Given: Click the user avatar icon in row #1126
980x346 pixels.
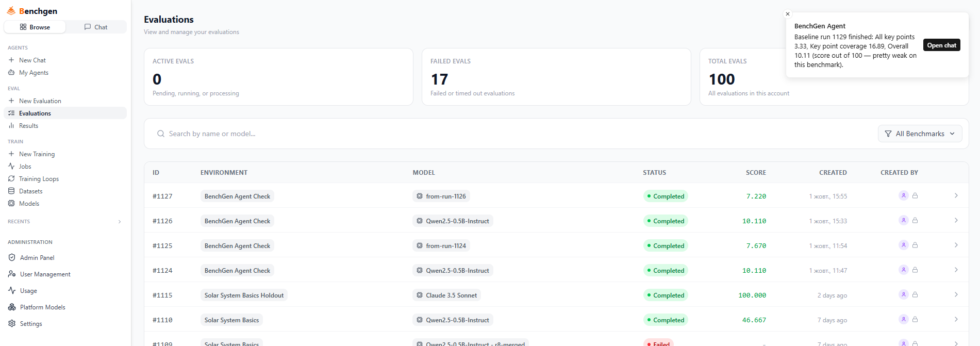Looking at the screenshot, I should (x=903, y=221).
